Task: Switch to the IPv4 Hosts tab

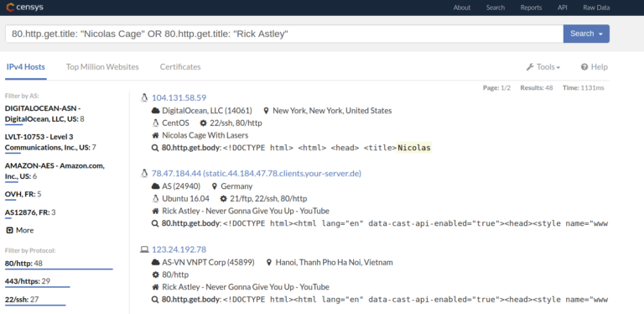Action: (x=25, y=66)
